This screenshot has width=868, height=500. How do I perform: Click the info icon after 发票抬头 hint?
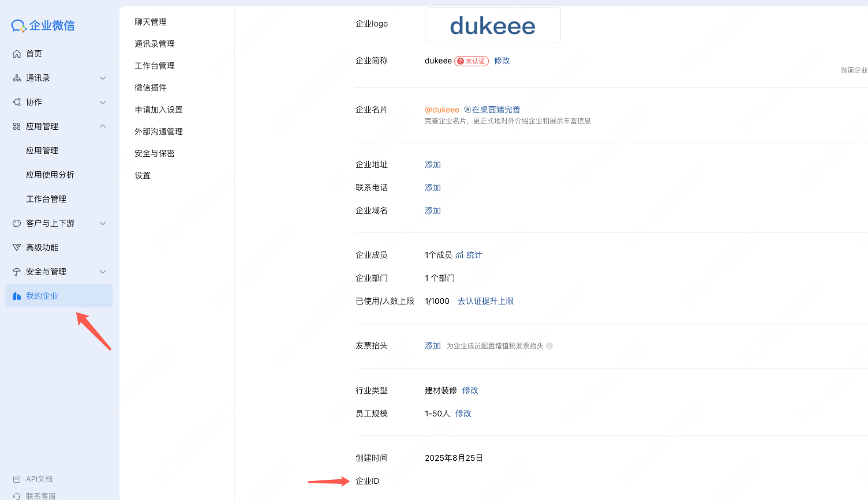[x=549, y=346]
